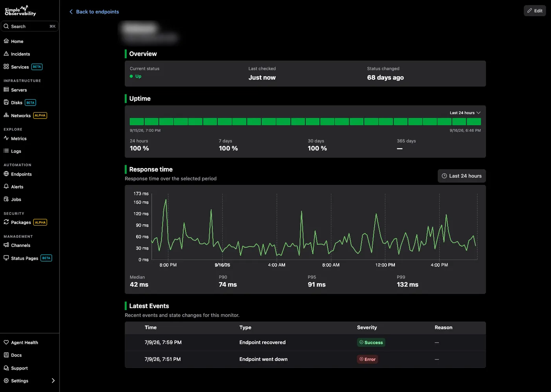This screenshot has height=392, width=551.
Task: Click the Error badge on went down row
Action: [368, 359]
